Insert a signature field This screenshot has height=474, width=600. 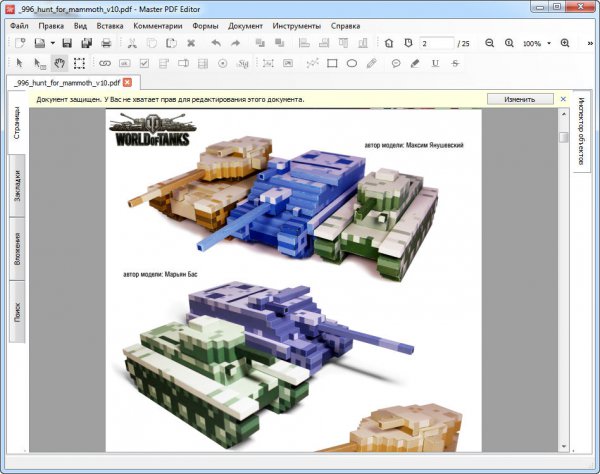[242, 63]
